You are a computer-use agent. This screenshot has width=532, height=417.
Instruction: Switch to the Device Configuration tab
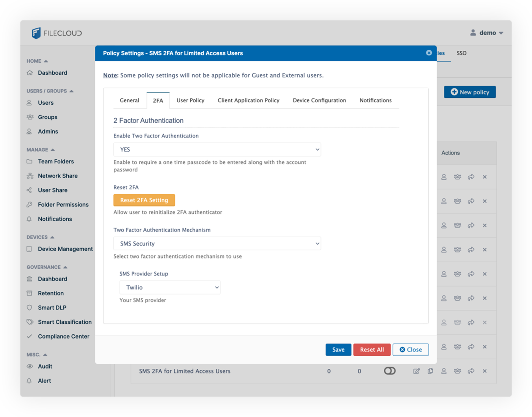pyautogui.click(x=319, y=100)
